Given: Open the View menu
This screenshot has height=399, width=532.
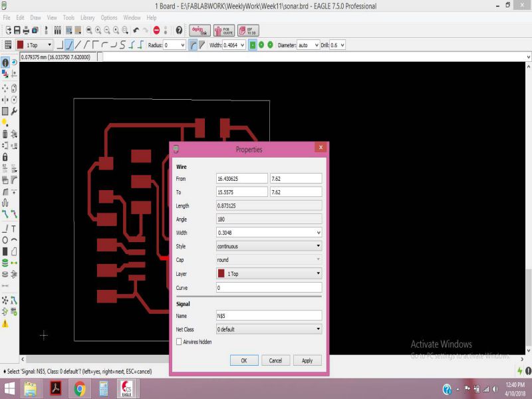Looking at the screenshot, I should (x=52, y=18).
